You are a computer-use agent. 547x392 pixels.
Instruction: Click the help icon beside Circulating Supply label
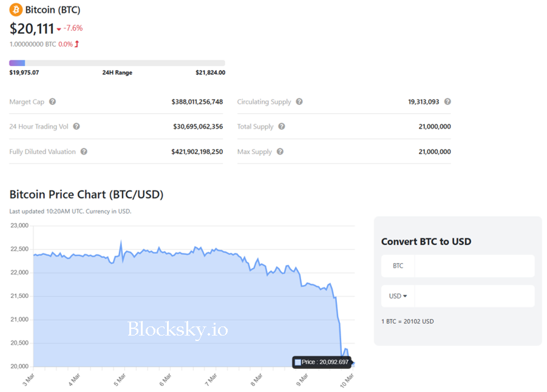pos(299,101)
